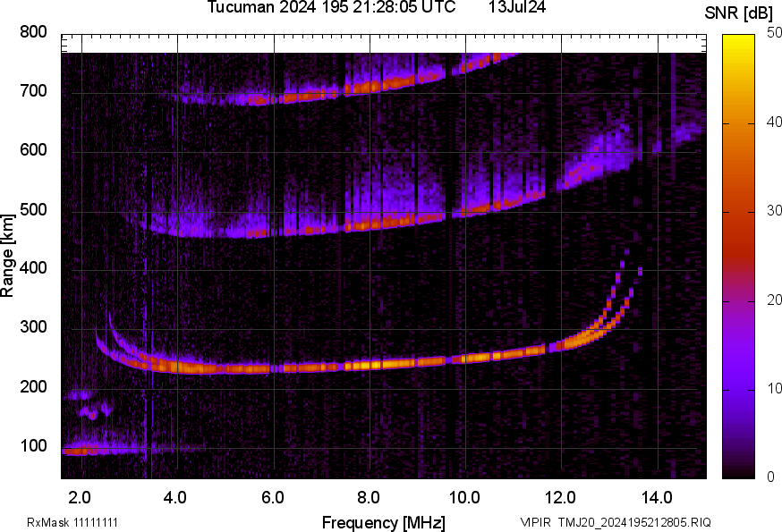Click the range tick label '700'
Viewport: 782px width, 532px height.
coord(33,90)
